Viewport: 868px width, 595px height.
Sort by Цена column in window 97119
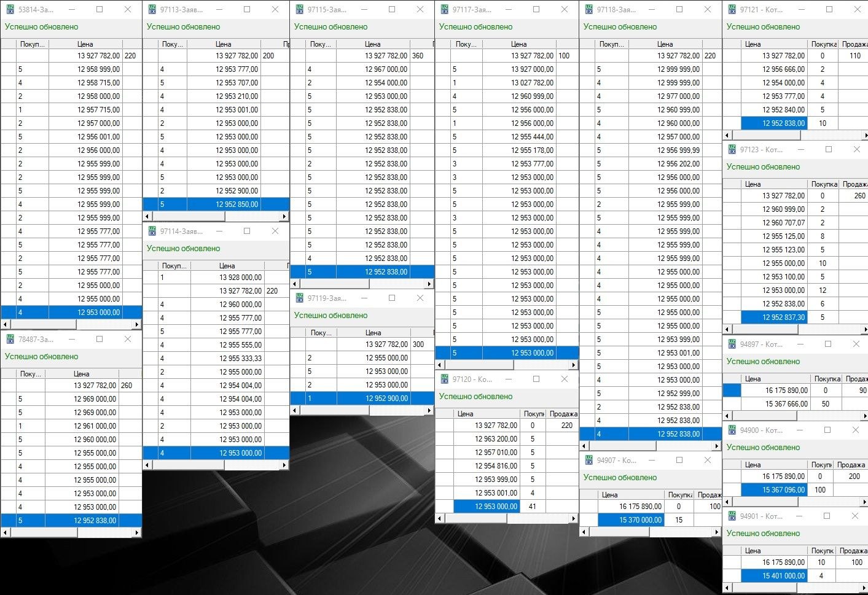tap(373, 332)
